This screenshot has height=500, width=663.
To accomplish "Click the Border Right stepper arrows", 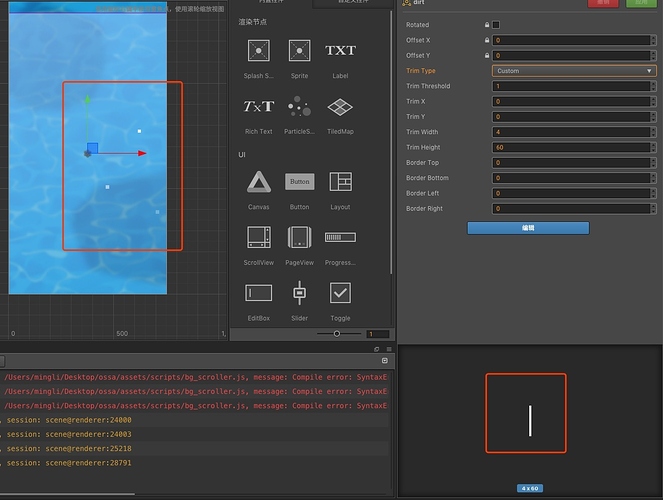I will click(x=653, y=208).
